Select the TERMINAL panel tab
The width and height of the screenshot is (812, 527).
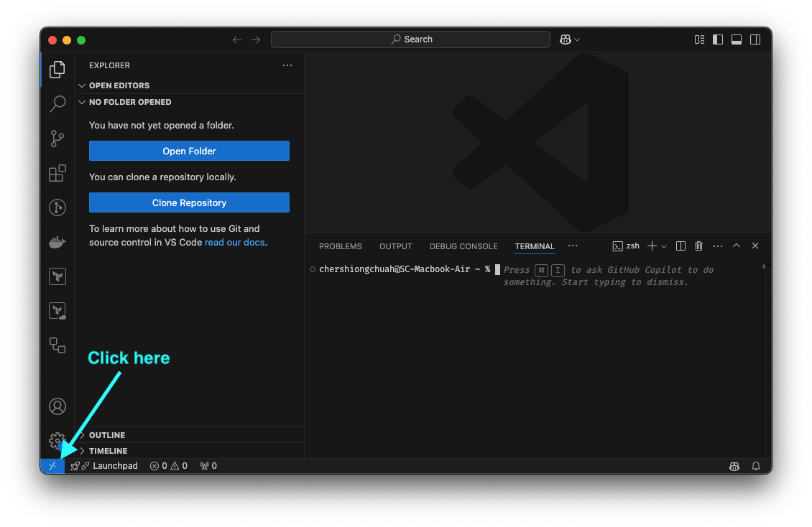[535, 246]
